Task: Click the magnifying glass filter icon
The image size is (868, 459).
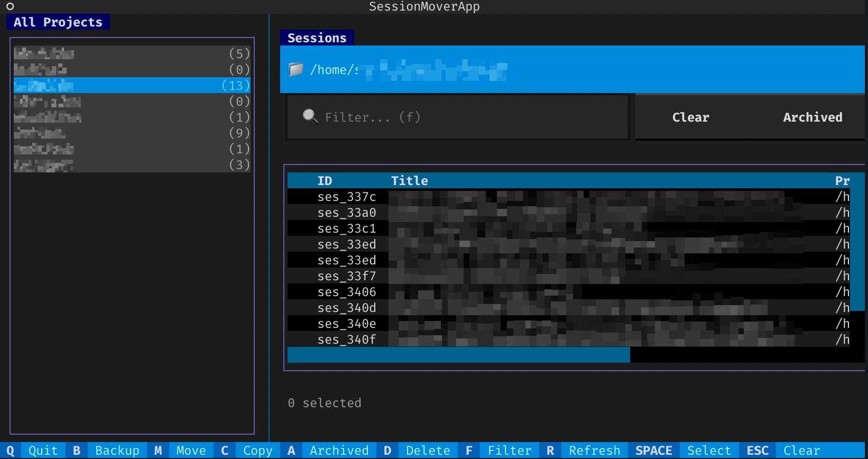Action: pos(310,116)
